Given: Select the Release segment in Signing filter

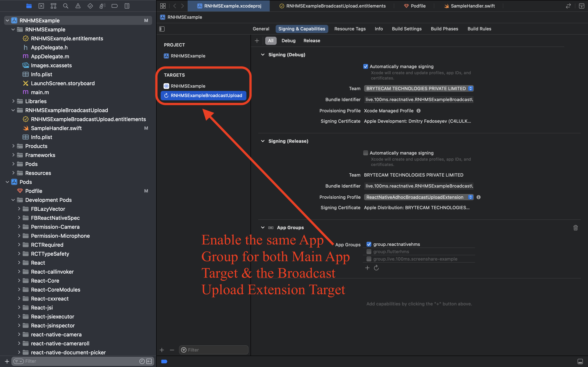Looking at the screenshot, I should (x=312, y=41).
